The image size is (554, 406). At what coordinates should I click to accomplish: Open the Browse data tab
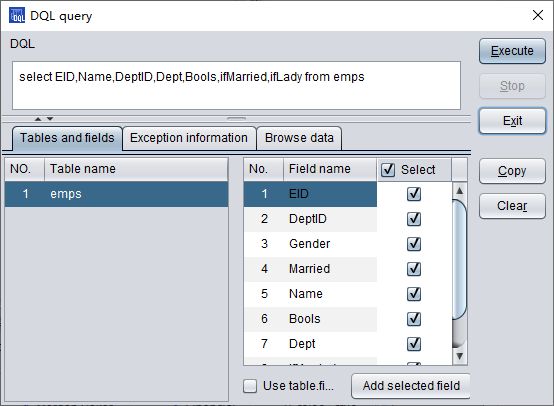tap(299, 138)
